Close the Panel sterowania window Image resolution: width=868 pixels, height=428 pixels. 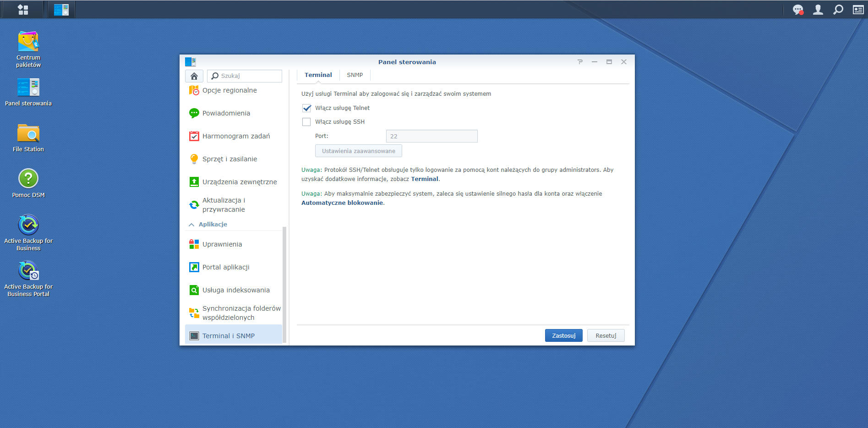[624, 62]
